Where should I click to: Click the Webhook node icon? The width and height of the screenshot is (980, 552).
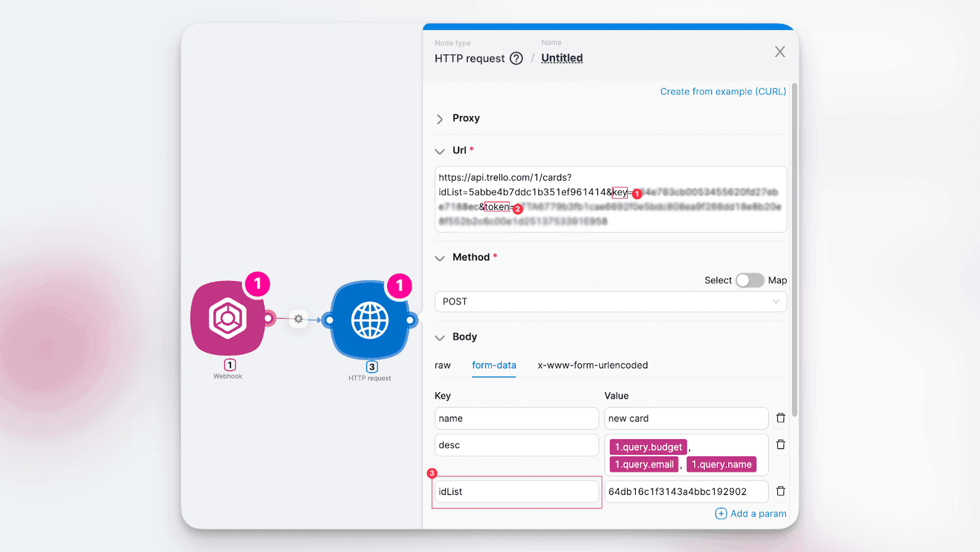click(x=228, y=319)
